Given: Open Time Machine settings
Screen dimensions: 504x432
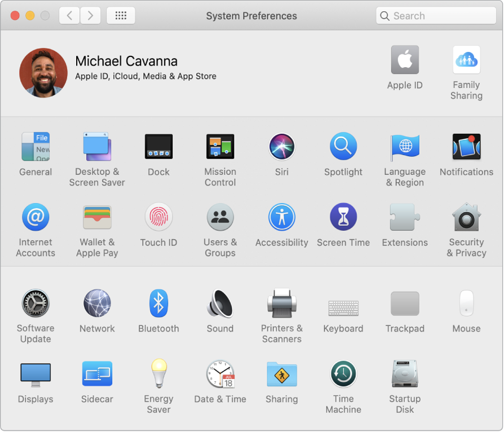Looking at the screenshot, I should (x=343, y=374).
